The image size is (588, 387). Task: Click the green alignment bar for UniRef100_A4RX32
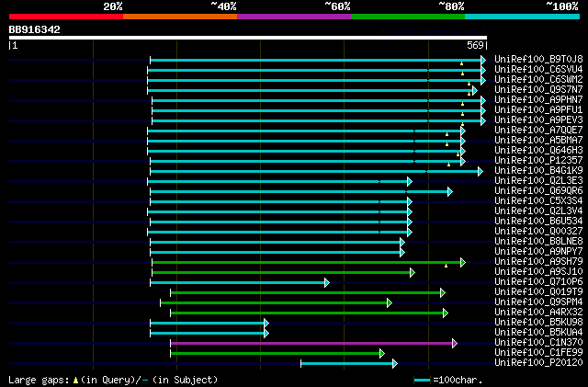tap(307, 313)
